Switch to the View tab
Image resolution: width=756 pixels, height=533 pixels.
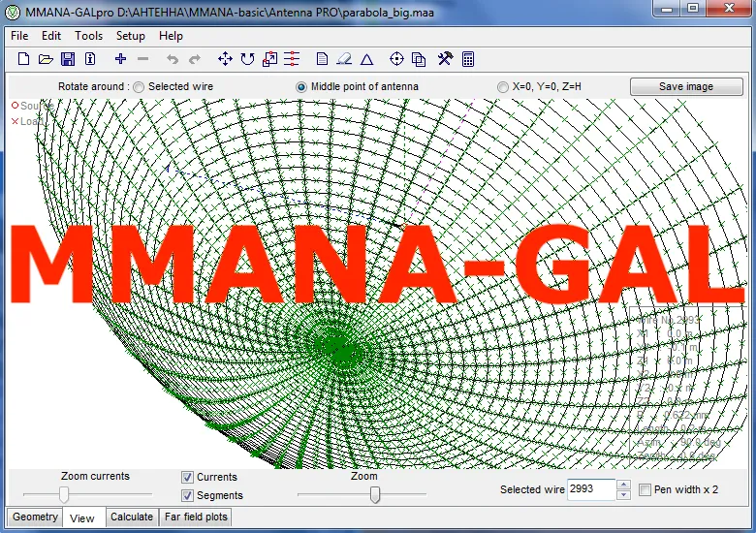click(82, 518)
